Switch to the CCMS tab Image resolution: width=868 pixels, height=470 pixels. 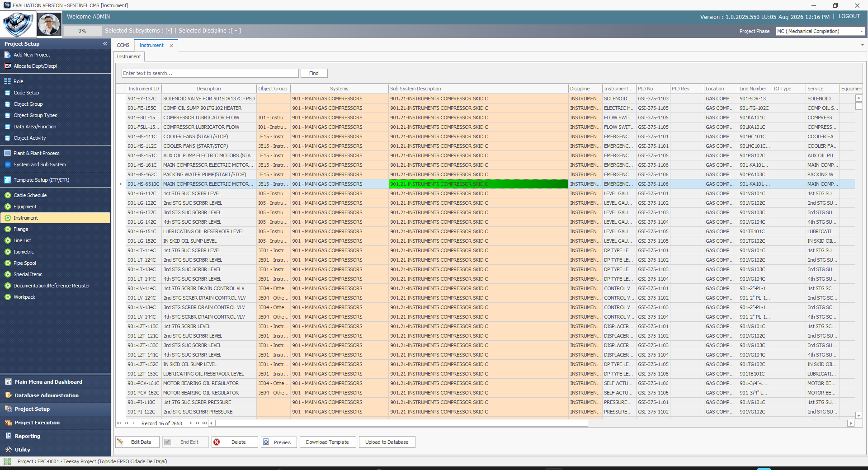click(123, 45)
